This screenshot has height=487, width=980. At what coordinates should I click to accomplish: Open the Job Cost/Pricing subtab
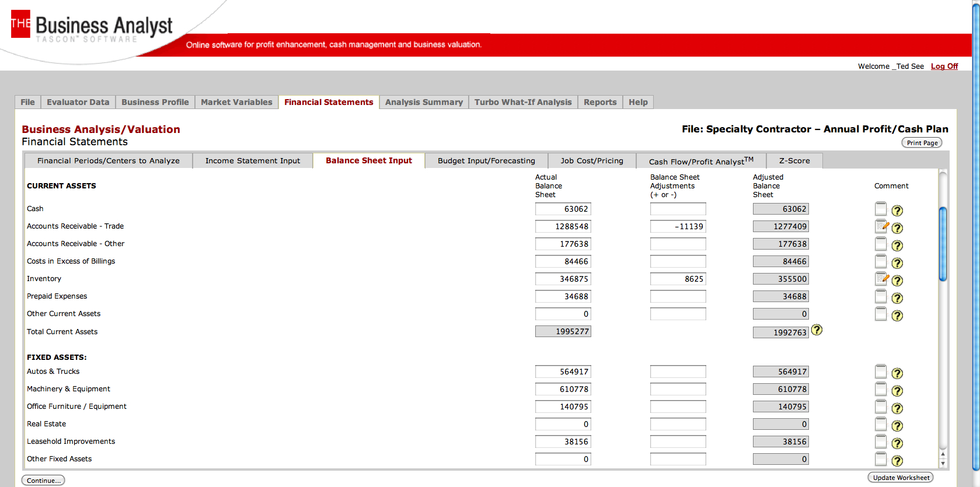pos(592,161)
